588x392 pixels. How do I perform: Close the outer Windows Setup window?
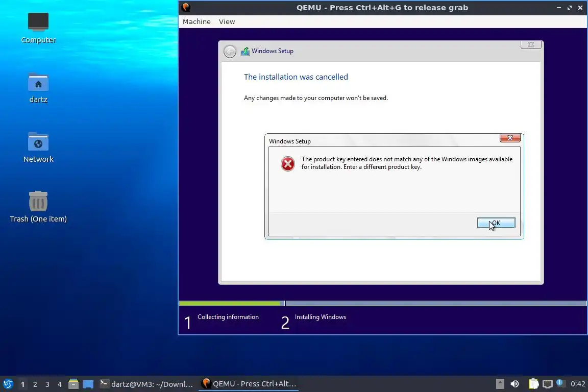531,44
